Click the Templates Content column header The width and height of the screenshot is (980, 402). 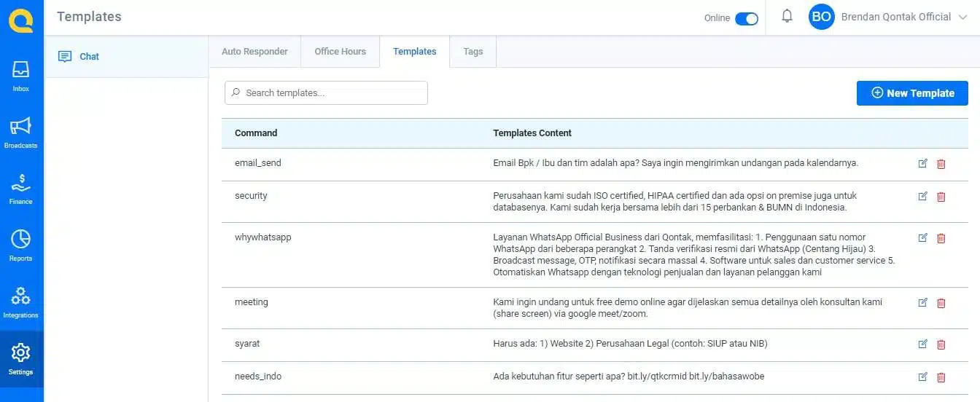532,133
